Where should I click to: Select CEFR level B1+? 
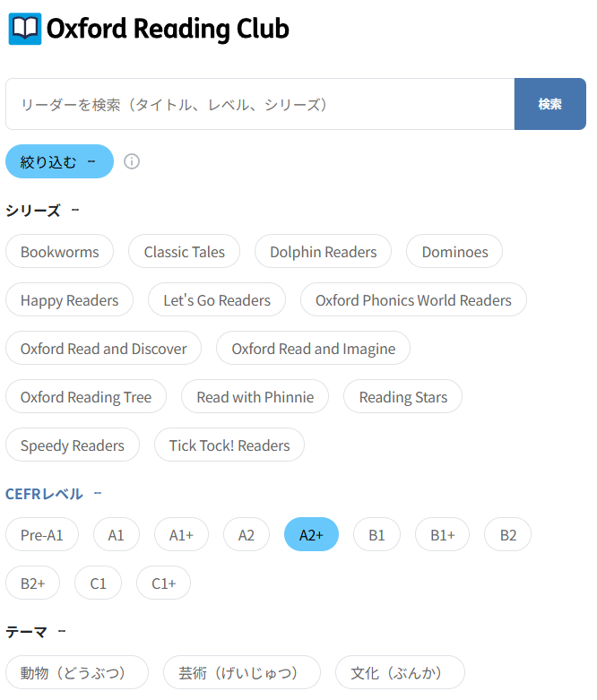(x=443, y=534)
